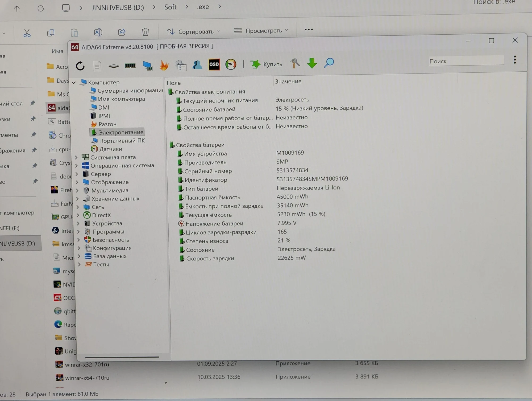The image size is (532, 401).
Task: Click the monitor diagnostics toolbar icon
Action: click(x=147, y=66)
